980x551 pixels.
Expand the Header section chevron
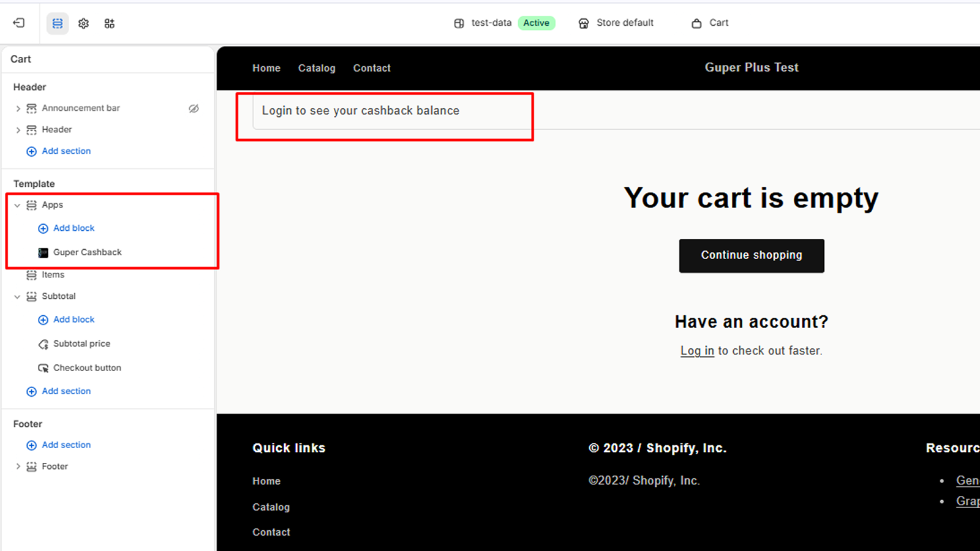18,130
